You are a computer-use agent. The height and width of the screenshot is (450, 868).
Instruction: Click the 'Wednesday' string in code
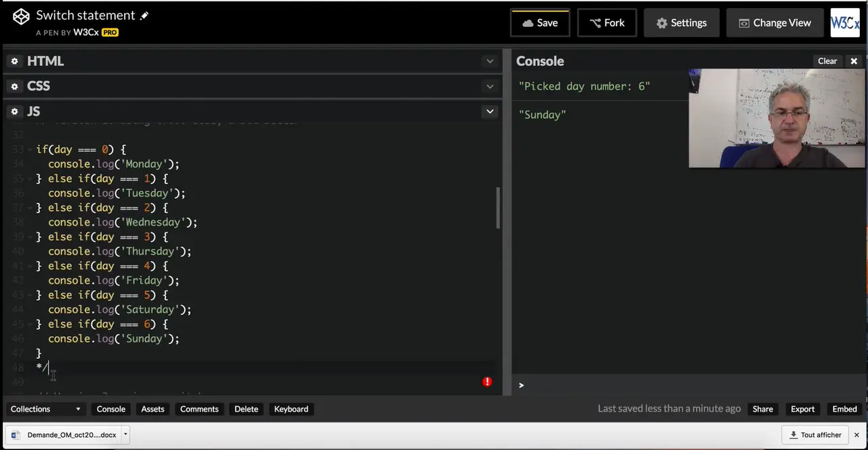[x=154, y=222]
